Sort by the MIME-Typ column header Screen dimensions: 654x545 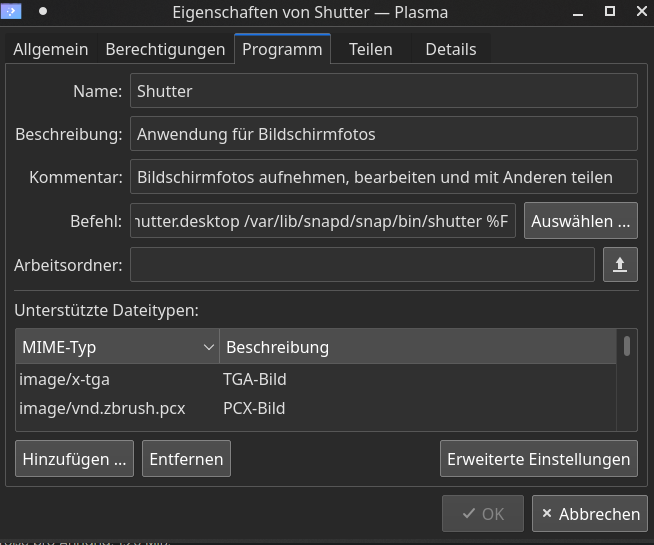click(117, 347)
